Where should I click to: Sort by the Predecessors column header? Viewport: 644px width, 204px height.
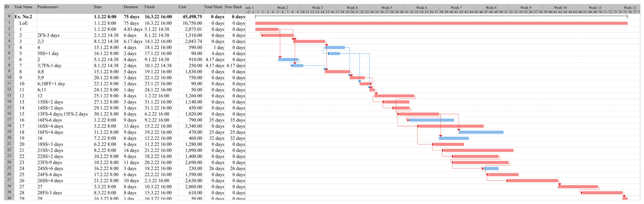pos(48,7)
